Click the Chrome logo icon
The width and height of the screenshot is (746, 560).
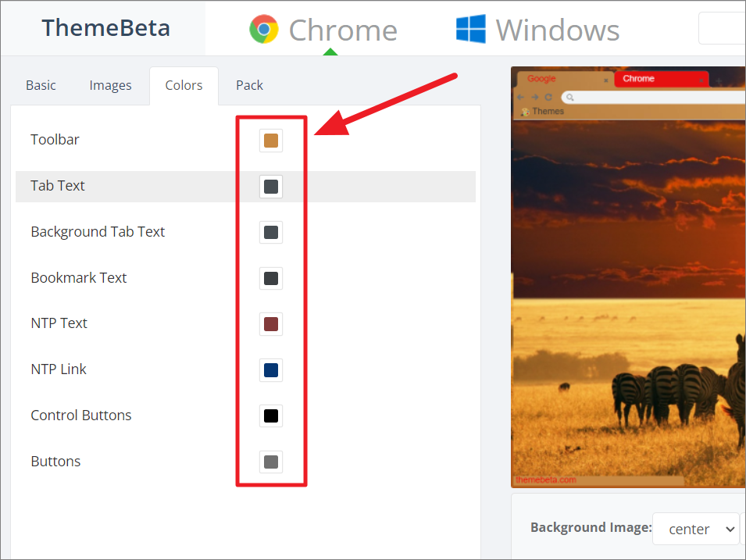[264, 29]
